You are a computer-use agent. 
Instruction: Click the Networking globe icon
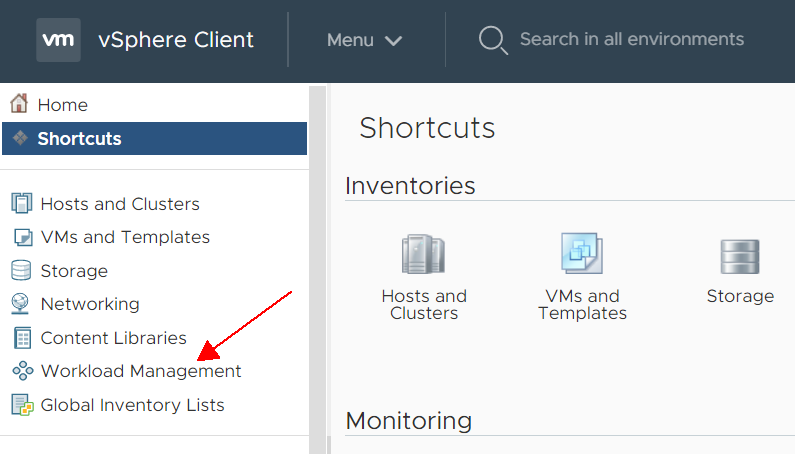tap(21, 304)
